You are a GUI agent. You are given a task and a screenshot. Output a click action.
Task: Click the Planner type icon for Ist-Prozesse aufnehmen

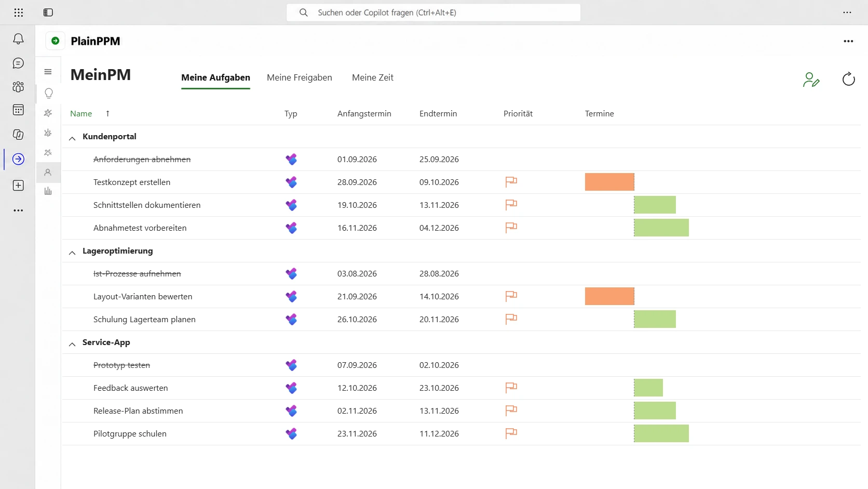click(x=291, y=273)
